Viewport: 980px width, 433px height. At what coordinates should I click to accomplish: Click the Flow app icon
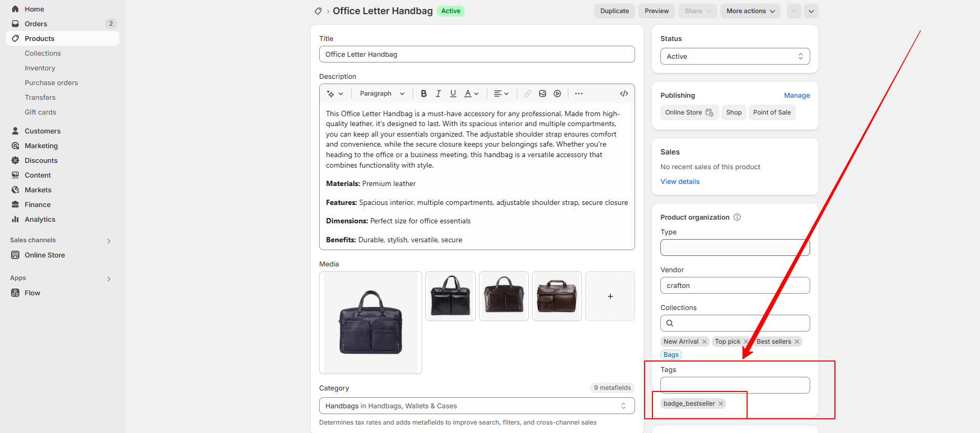tap(15, 293)
